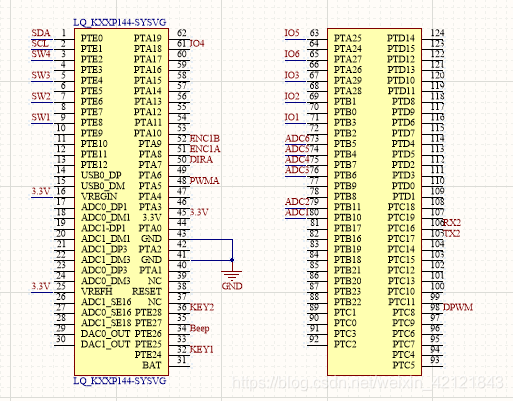Click the PTC5 pin name
The height and width of the screenshot is (401, 513).
(404, 366)
